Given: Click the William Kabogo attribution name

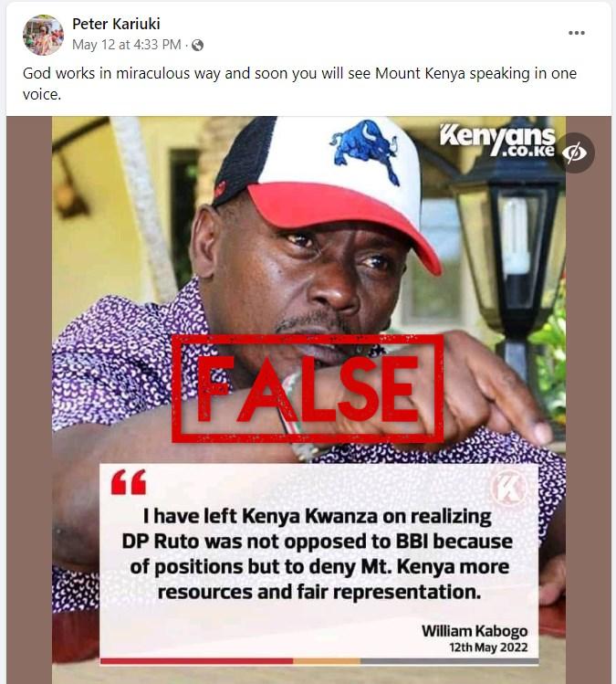Looking at the screenshot, I should click(475, 631).
